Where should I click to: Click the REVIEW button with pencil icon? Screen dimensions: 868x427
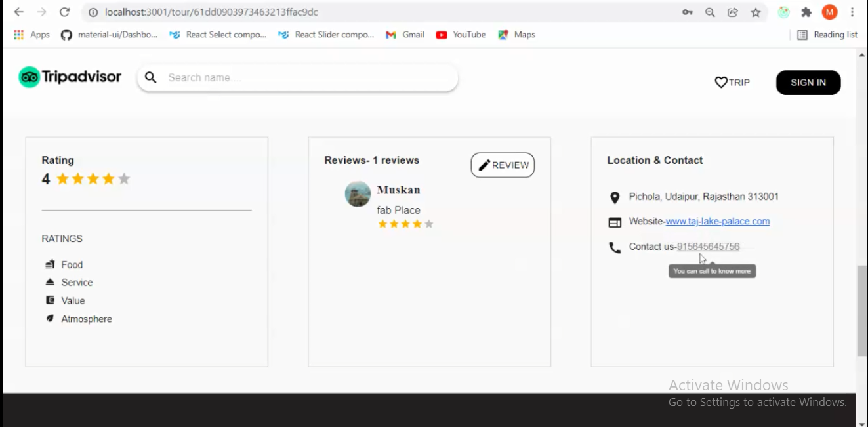[x=503, y=165]
